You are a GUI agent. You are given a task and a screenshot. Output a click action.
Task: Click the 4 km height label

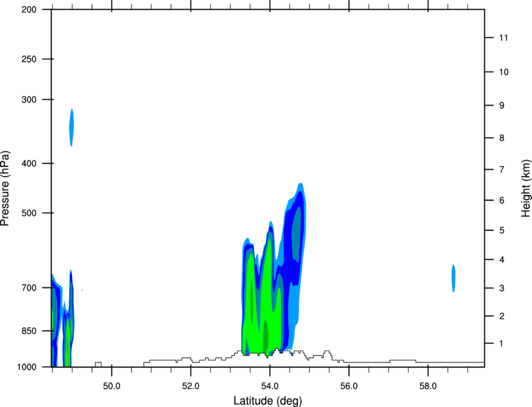[502, 260]
